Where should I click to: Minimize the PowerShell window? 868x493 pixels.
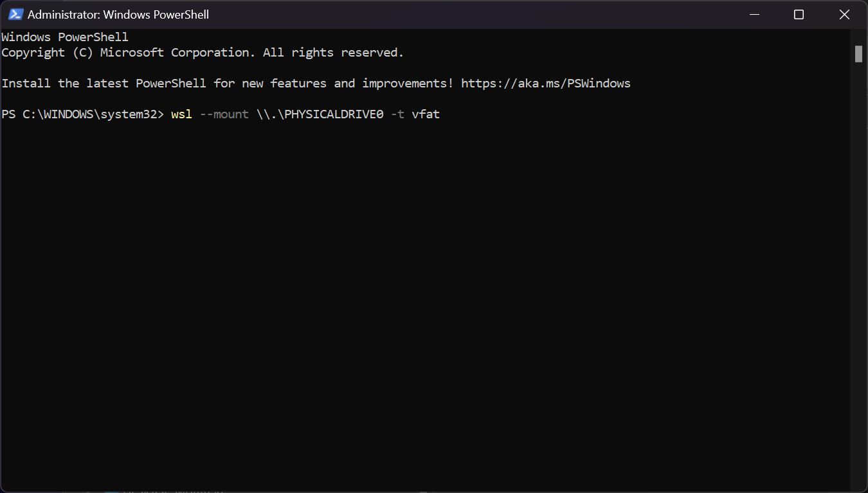[753, 14]
